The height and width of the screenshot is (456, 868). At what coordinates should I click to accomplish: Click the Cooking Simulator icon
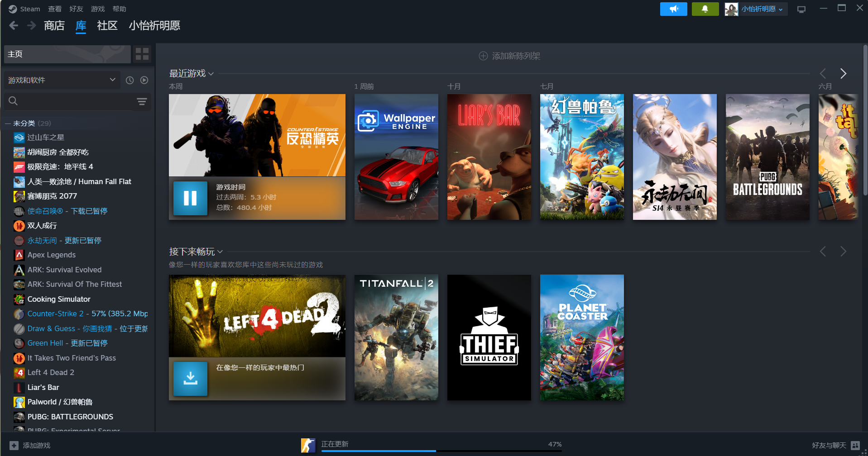point(19,299)
